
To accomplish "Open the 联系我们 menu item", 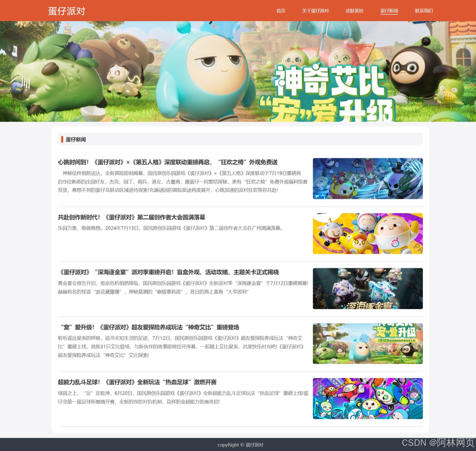I will click(424, 11).
